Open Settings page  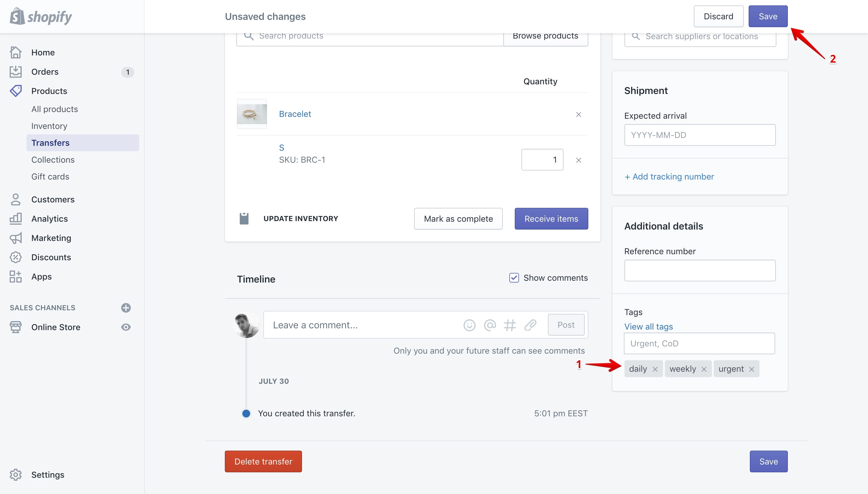tap(48, 475)
